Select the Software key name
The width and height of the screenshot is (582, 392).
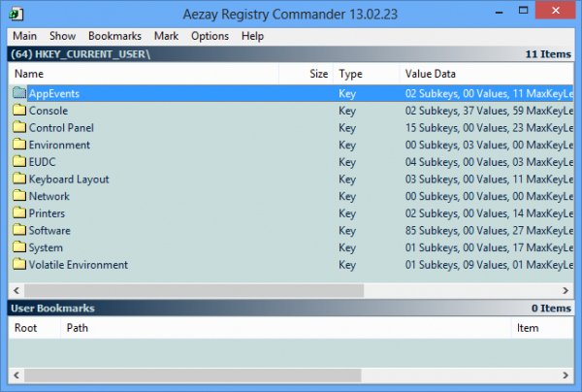coord(49,230)
